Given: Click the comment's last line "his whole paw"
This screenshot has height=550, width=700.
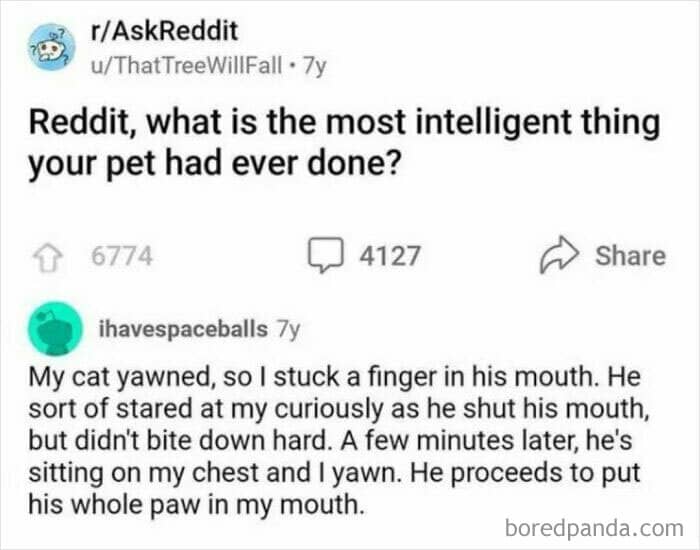Looking at the screenshot, I should [x=196, y=504].
